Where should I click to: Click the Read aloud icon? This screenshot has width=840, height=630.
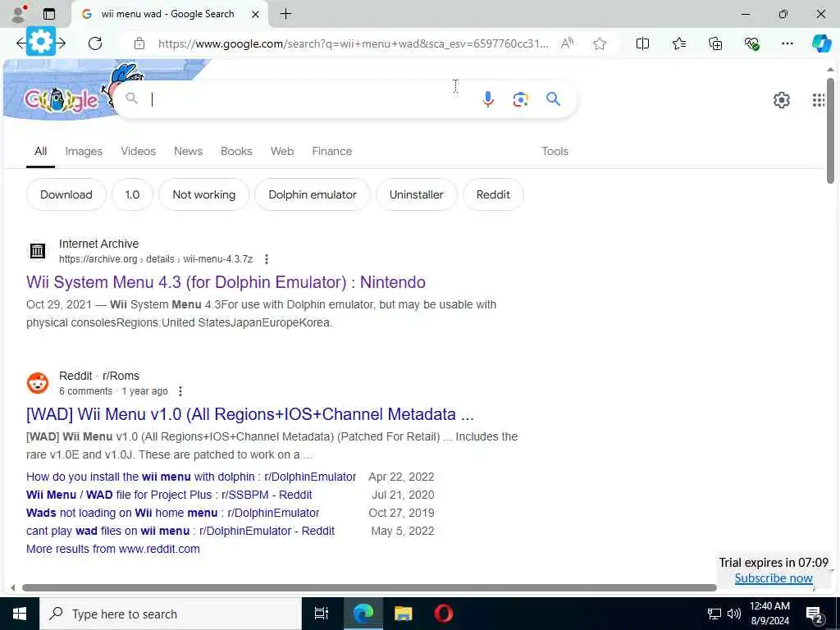pyautogui.click(x=567, y=43)
